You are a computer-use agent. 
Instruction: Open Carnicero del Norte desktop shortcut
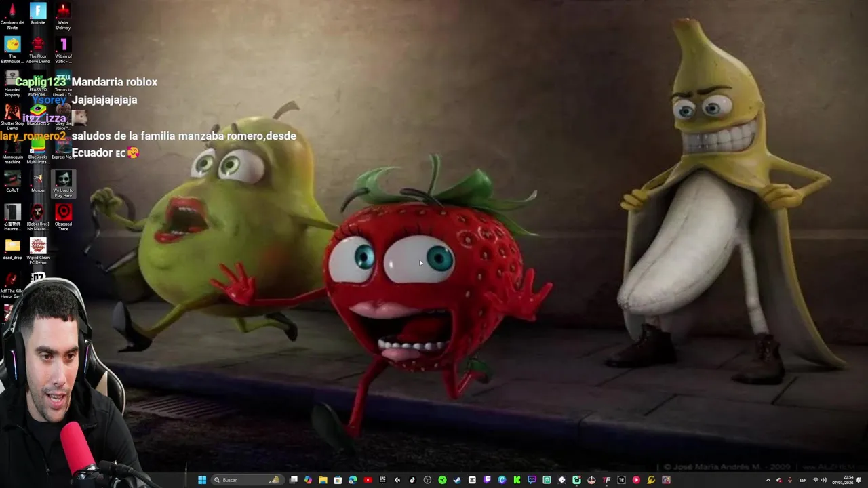pyautogui.click(x=12, y=16)
